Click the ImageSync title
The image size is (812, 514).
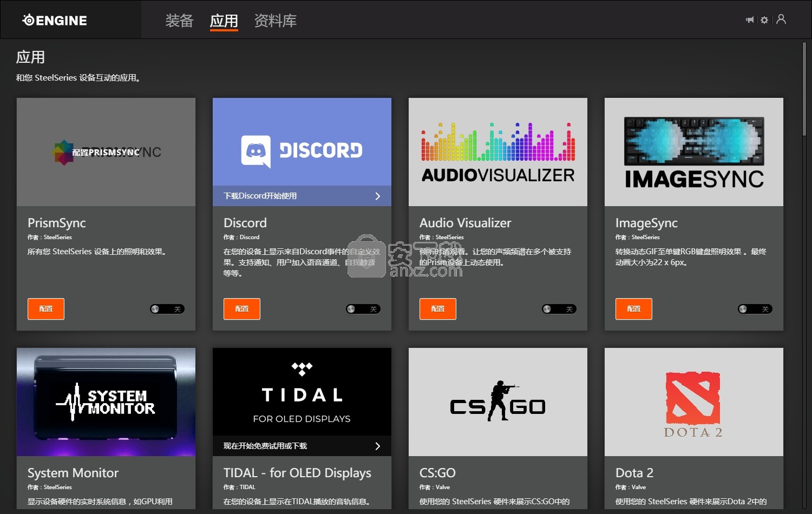646,223
